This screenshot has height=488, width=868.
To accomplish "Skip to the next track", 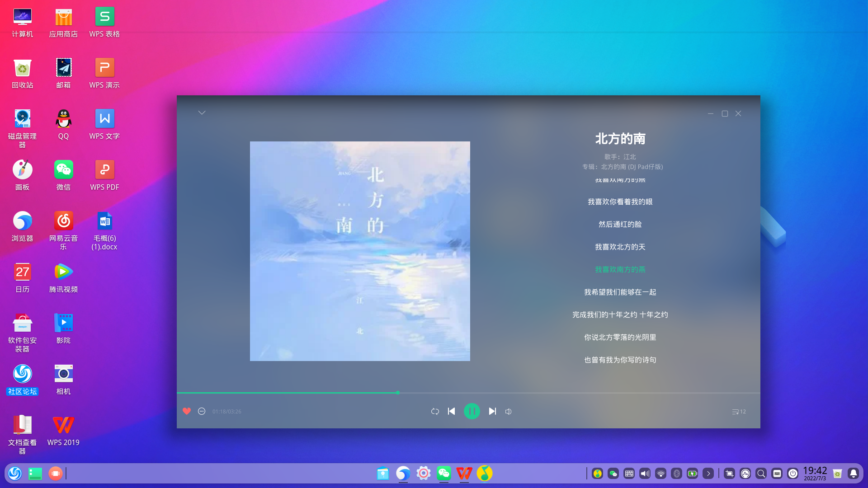I will pos(492,411).
